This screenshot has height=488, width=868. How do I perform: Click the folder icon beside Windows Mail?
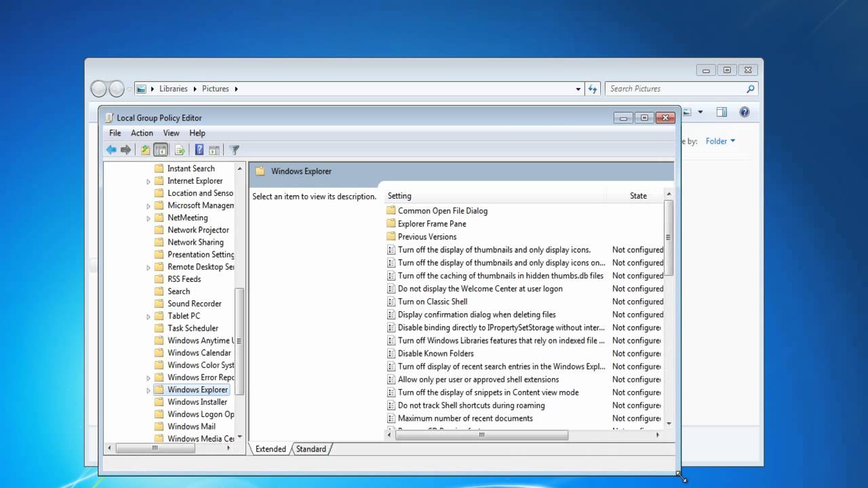point(159,426)
